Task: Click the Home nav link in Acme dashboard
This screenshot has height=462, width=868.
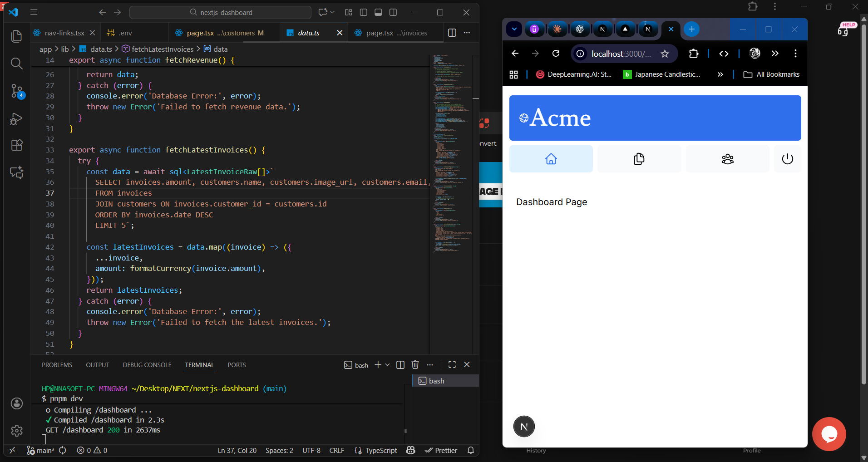Action: (551, 159)
